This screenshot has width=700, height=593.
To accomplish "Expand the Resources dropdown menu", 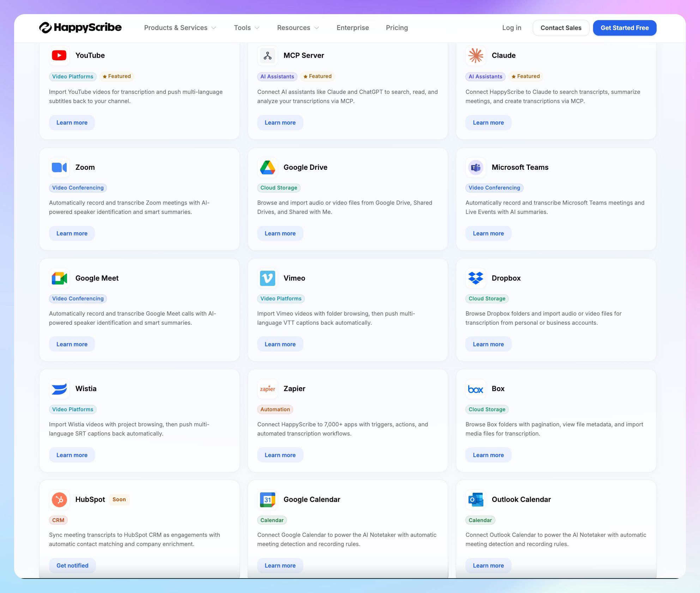I will 298,28.
